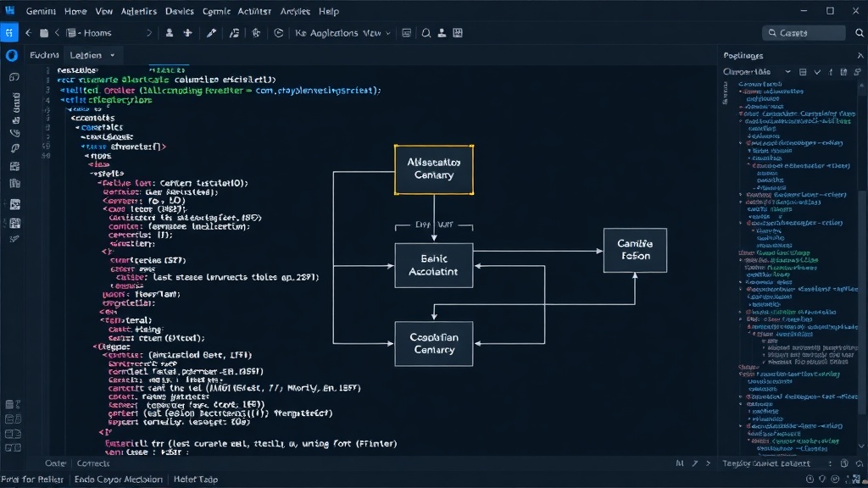Click the person icon next to the plus
The height and width of the screenshot is (488, 868).
170,33
